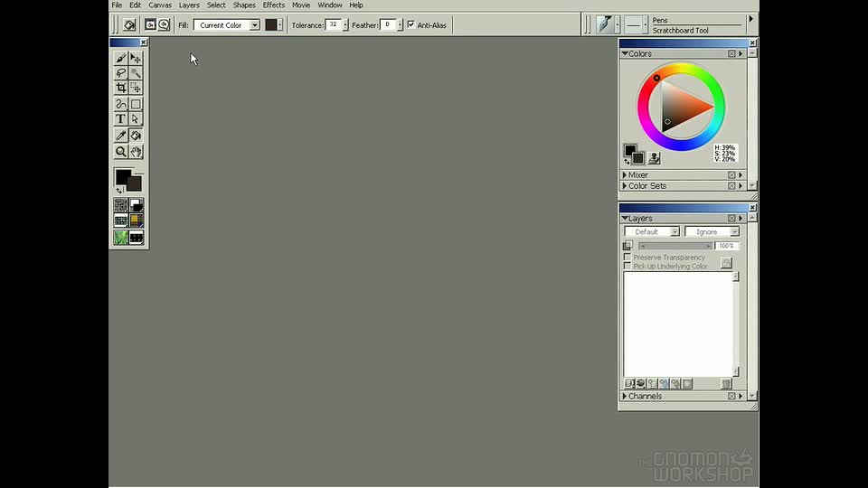Screen dimensions: 868x488
Task: Select the Shape Selection arrow tool
Action: (136, 119)
